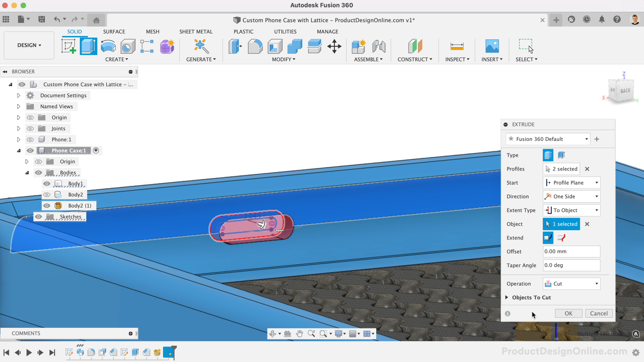Click the Taper Angle input field
644x362 pixels.
click(571, 265)
